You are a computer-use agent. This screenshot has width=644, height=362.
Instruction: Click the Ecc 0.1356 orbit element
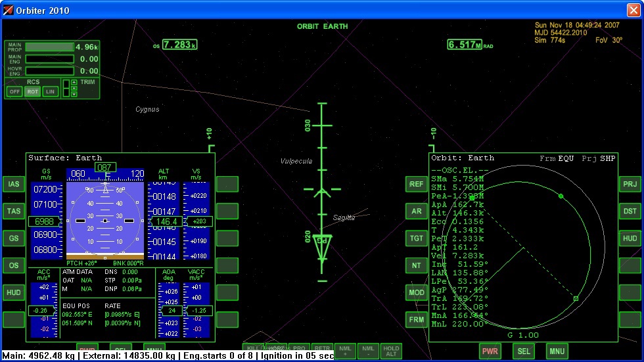click(x=457, y=221)
